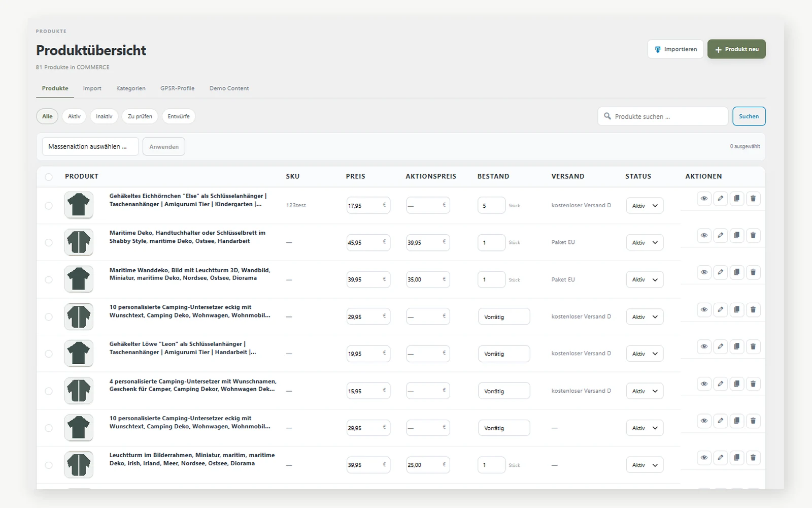This screenshot has width=812, height=508.
Task: Click the Produkte suchen search field
Action: (x=663, y=116)
